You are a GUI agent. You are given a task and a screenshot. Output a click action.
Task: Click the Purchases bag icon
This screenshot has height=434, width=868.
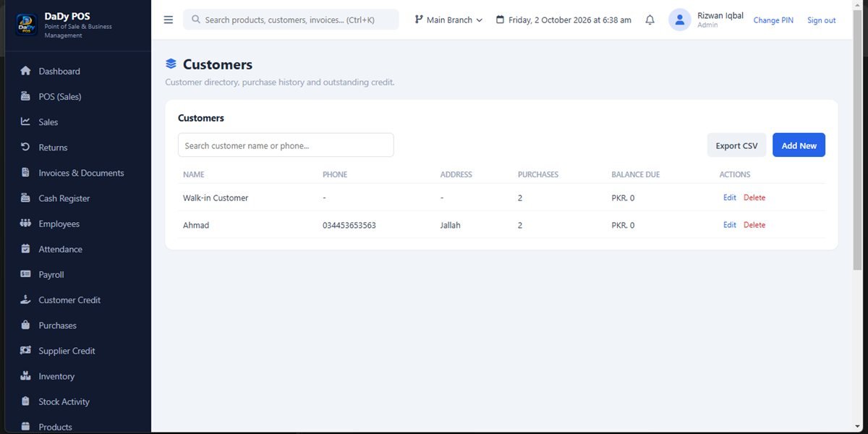[25, 325]
